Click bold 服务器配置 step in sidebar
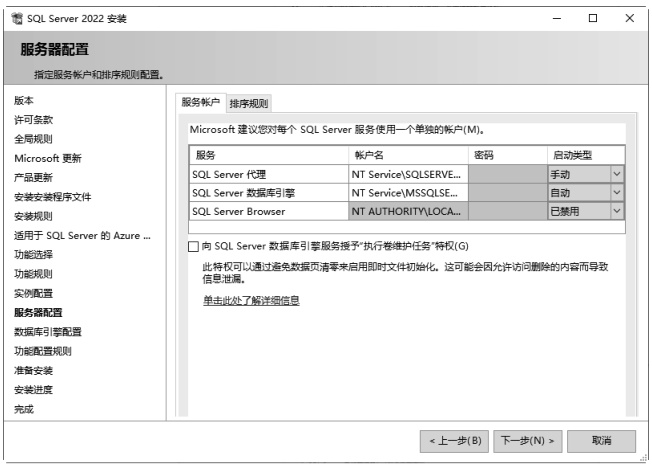 [38, 313]
